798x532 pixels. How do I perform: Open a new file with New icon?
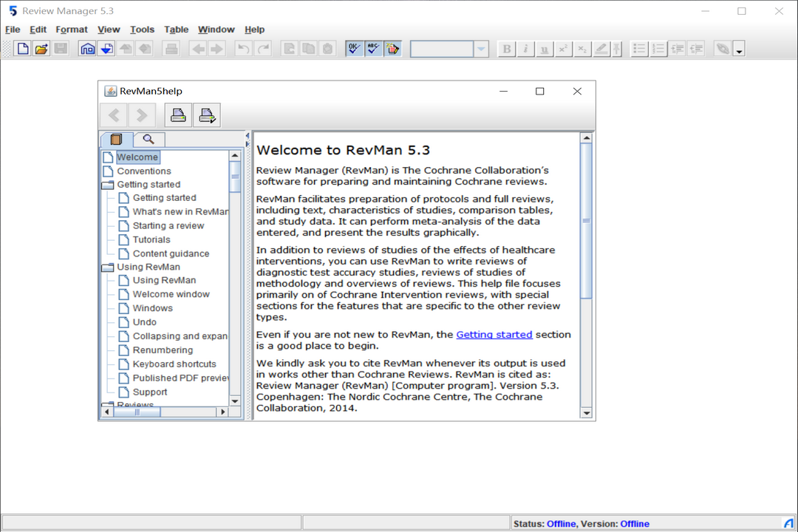tap(22, 48)
